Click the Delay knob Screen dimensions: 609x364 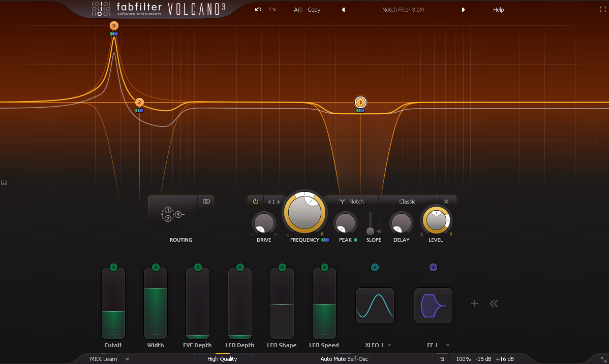(401, 223)
